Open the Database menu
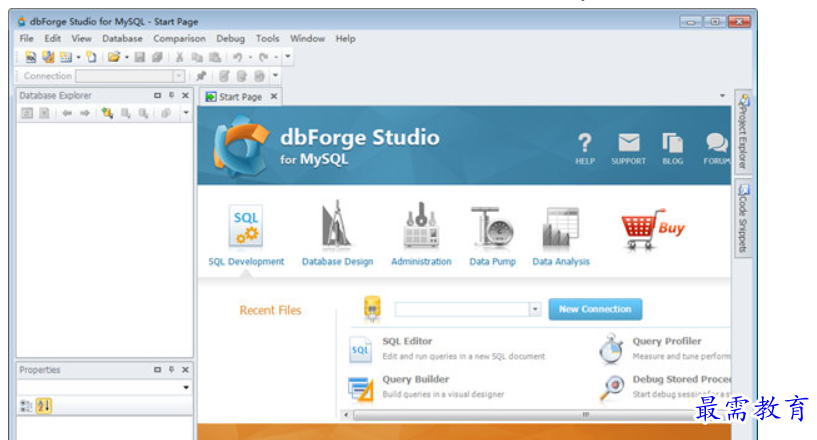The height and width of the screenshot is (440, 817). pos(122,39)
